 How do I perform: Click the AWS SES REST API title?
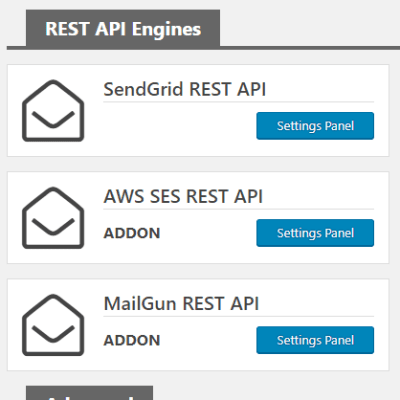183,196
